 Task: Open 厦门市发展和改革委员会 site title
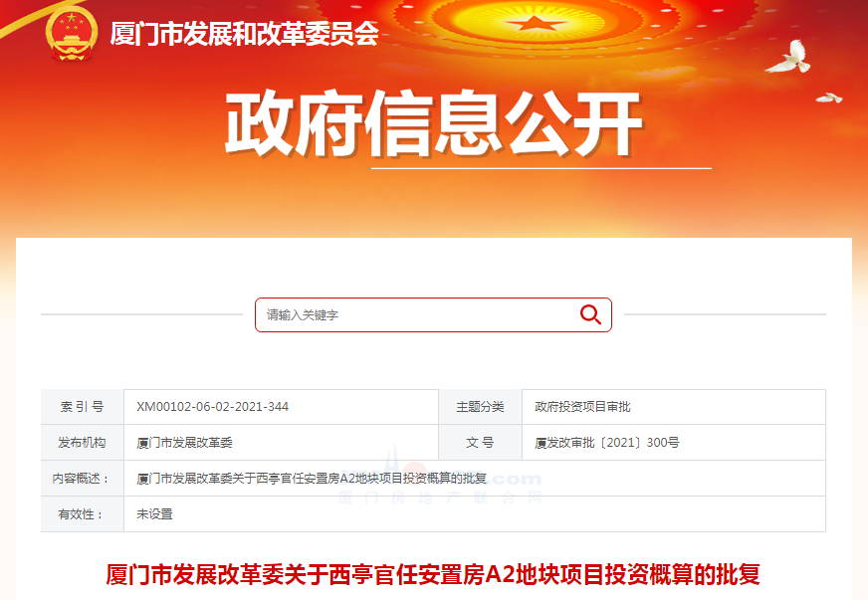coord(244,34)
